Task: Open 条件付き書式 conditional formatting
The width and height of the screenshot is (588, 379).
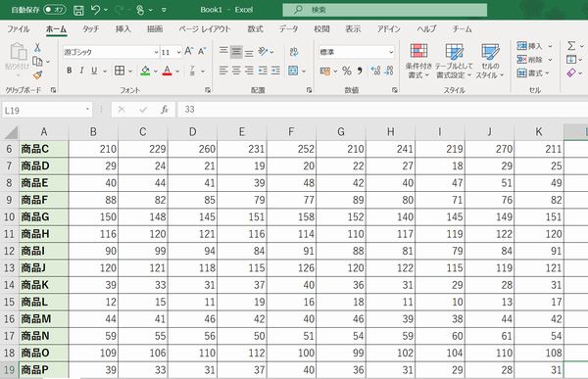Action: point(418,61)
